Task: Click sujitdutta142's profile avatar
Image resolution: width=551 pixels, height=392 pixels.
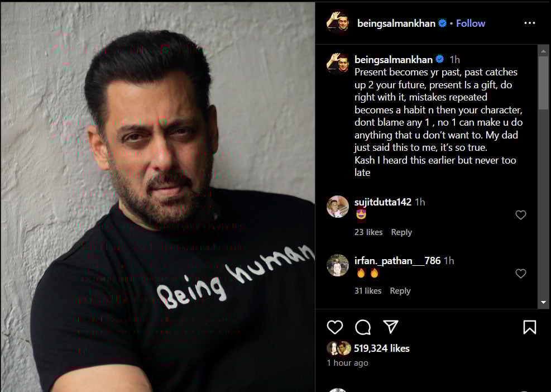Action: click(338, 208)
